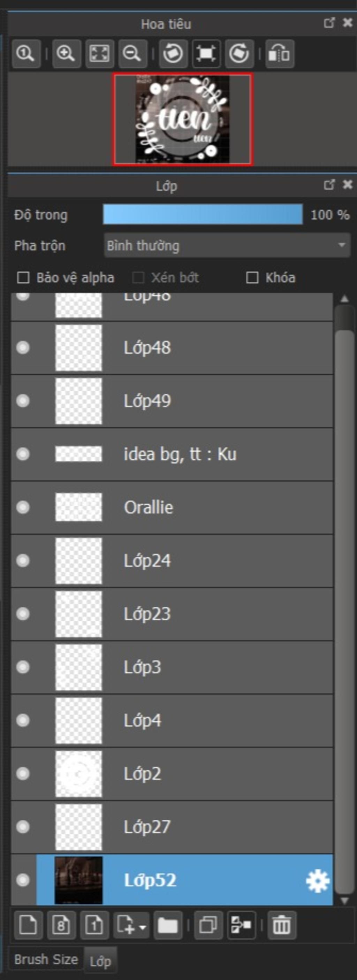Set opacity on the Độ trong slider
Screen dimensions: 357x980
[x=203, y=215]
